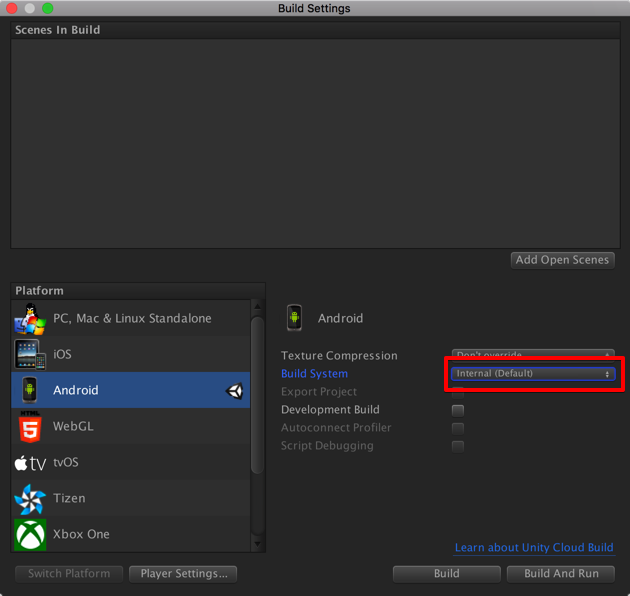Select the tvOS platform label

pyautogui.click(x=66, y=463)
